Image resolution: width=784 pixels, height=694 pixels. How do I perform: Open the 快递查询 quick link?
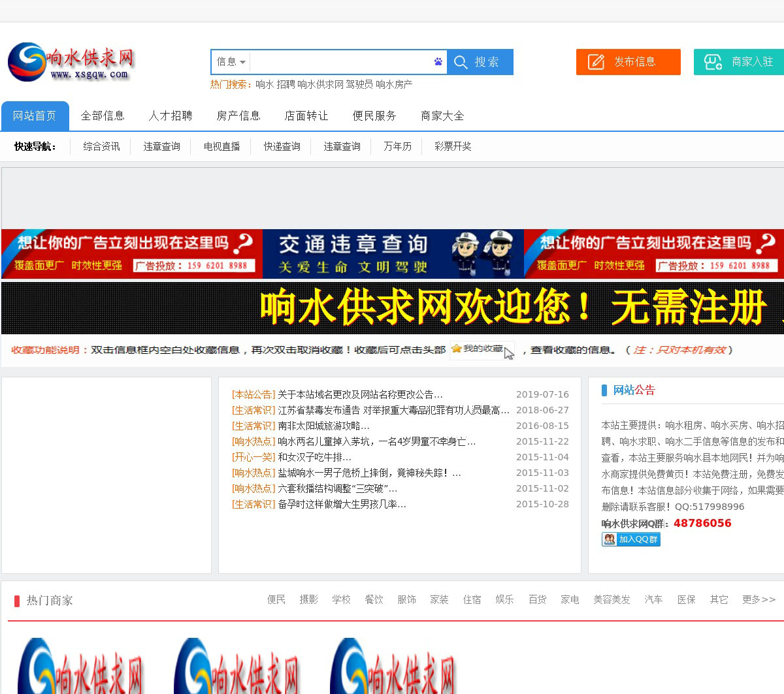[282, 146]
